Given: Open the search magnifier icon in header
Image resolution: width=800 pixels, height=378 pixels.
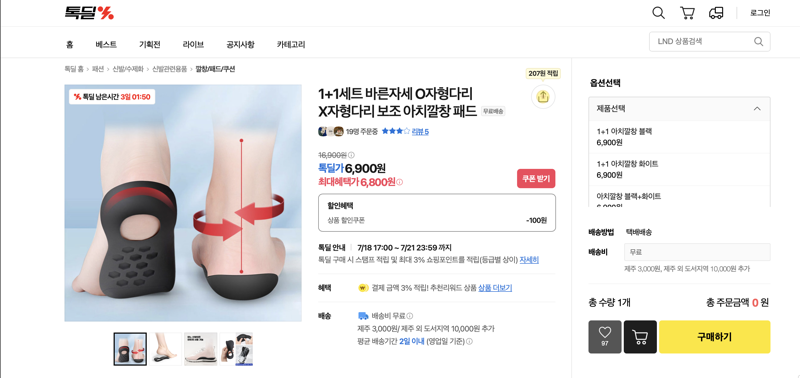Looking at the screenshot, I should (659, 13).
